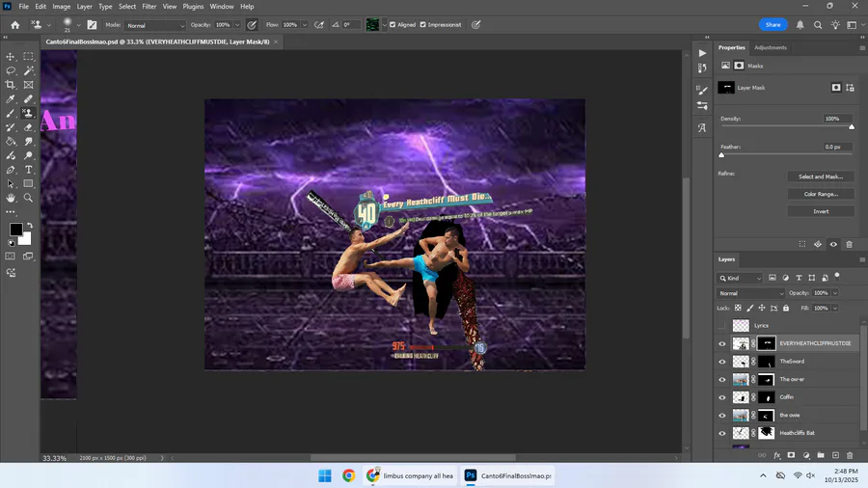
Task: Show the hidden Lyrics layer
Action: [x=721, y=326]
